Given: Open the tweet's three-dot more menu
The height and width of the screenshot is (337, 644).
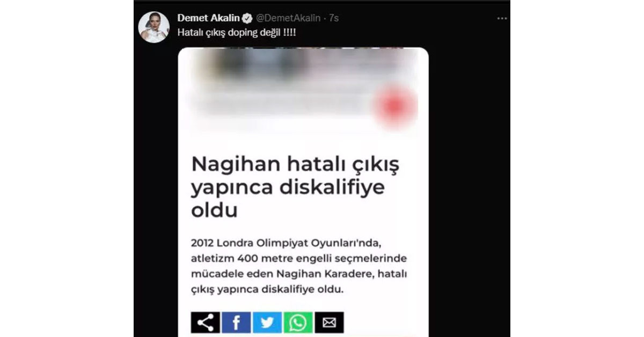Looking at the screenshot, I should pos(502,18).
